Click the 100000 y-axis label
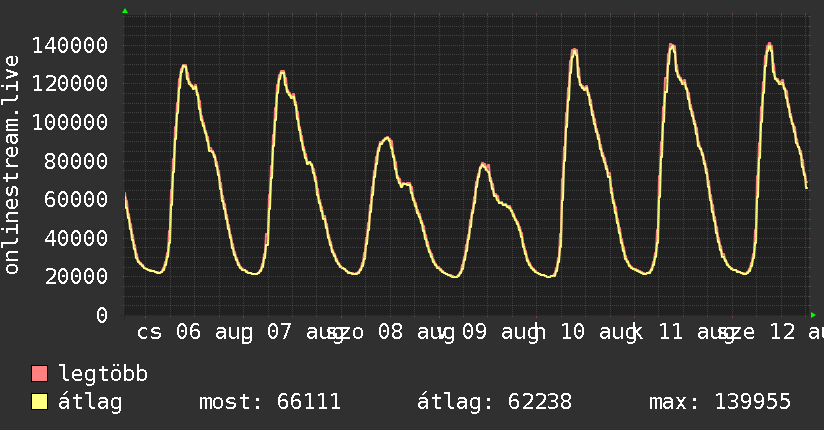Screen dimensions: 824x430 tap(70, 122)
